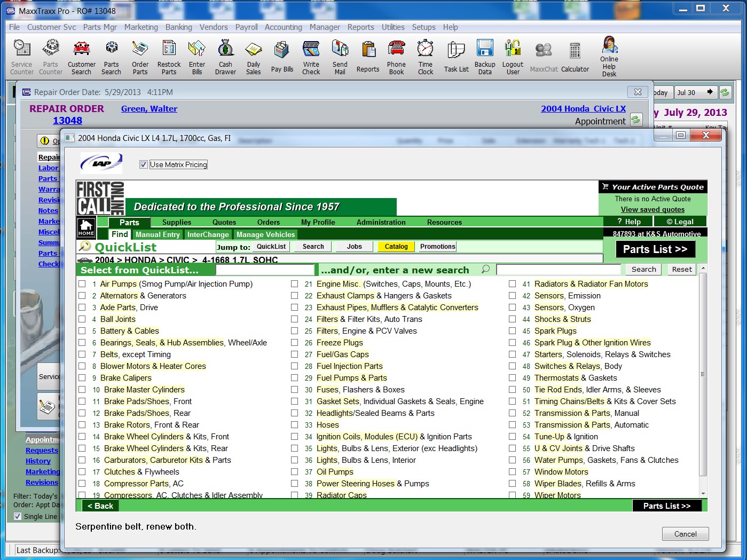This screenshot has width=747, height=560.
Task: Click the Legal link
Action: coord(680,222)
